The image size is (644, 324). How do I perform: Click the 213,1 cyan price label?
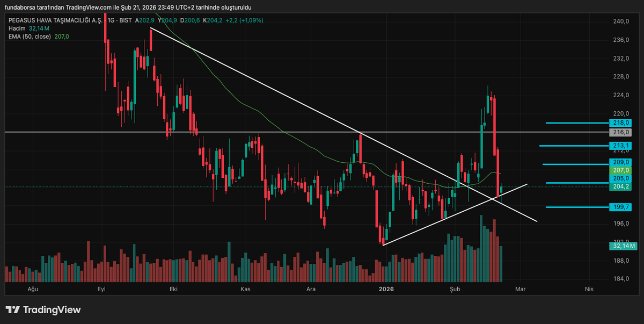[x=620, y=146]
